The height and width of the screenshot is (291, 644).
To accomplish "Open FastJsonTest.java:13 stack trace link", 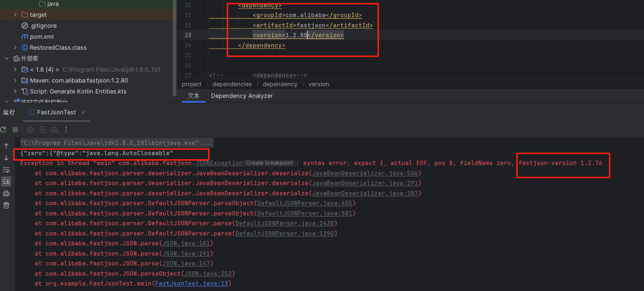I will point(191,284).
